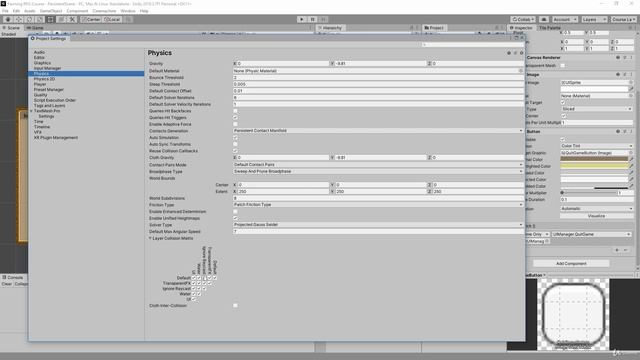Toggle Reuse Collision Callbacks checkbox
The width and height of the screenshot is (640, 360).
pos(235,151)
